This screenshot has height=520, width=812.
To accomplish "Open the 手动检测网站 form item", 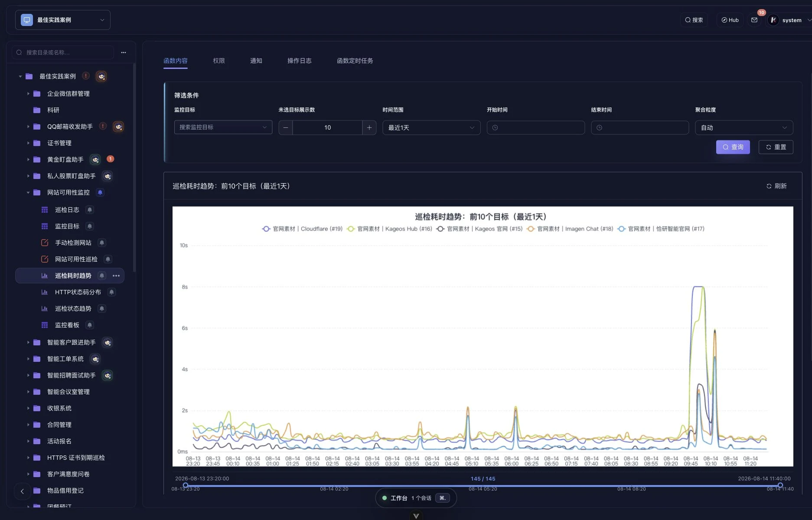I will pos(73,243).
